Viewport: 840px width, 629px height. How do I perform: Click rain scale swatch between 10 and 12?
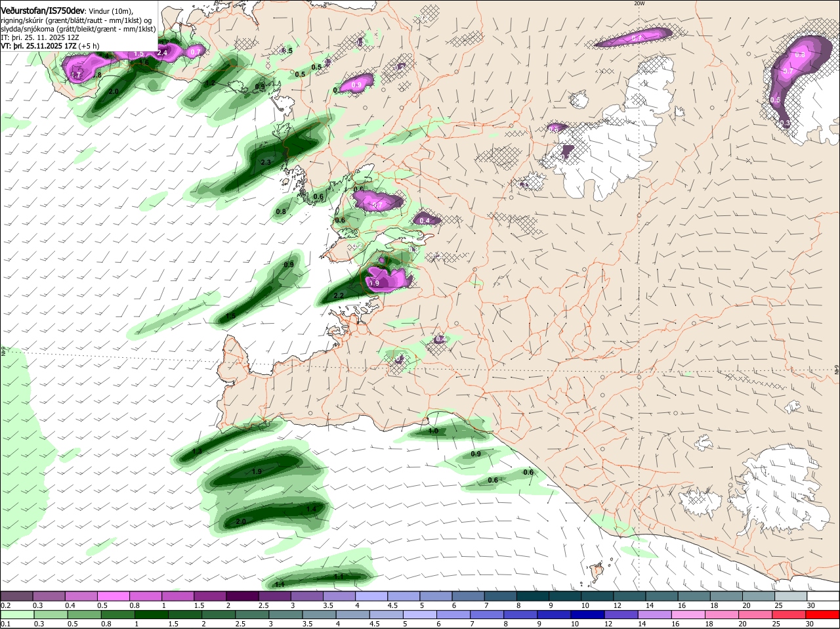click(x=588, y=615)
